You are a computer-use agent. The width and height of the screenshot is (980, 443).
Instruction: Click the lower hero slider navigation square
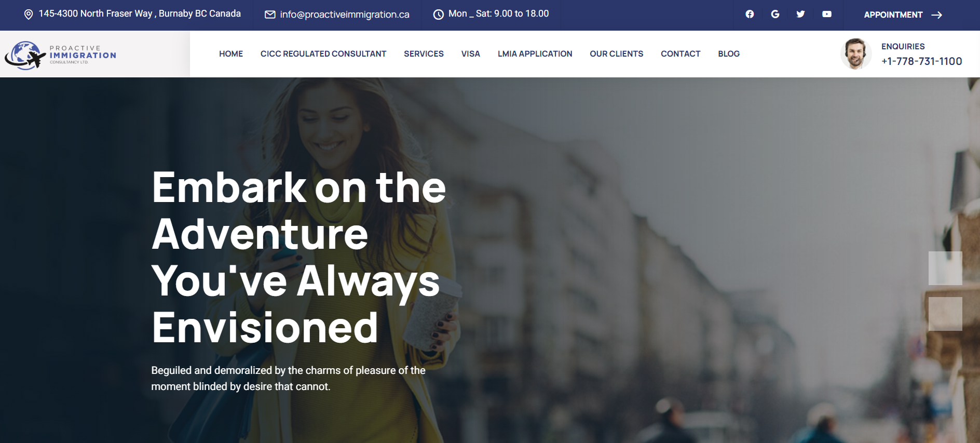point(945,314)
